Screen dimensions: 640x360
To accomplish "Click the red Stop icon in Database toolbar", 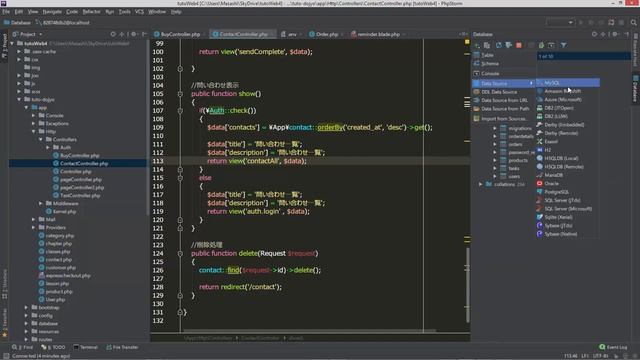I will click(x=519, y=45).
